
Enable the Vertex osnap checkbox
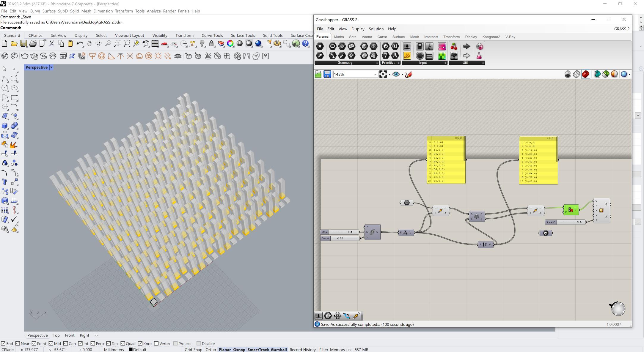pos(156,344)
